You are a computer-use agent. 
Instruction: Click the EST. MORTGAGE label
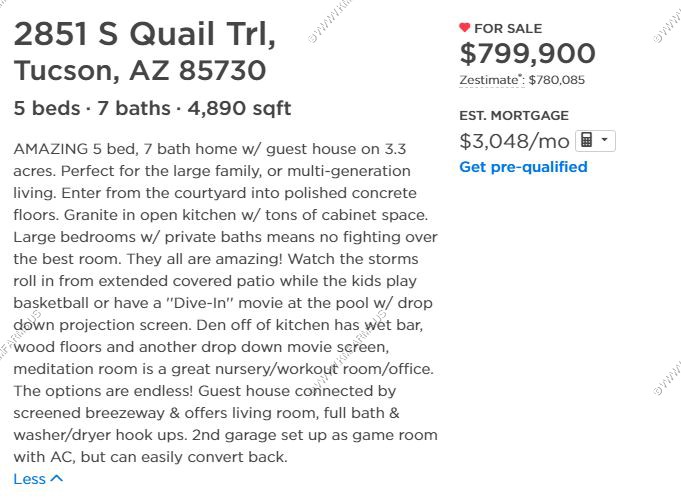pyautogui.click(x=514, y=115)
